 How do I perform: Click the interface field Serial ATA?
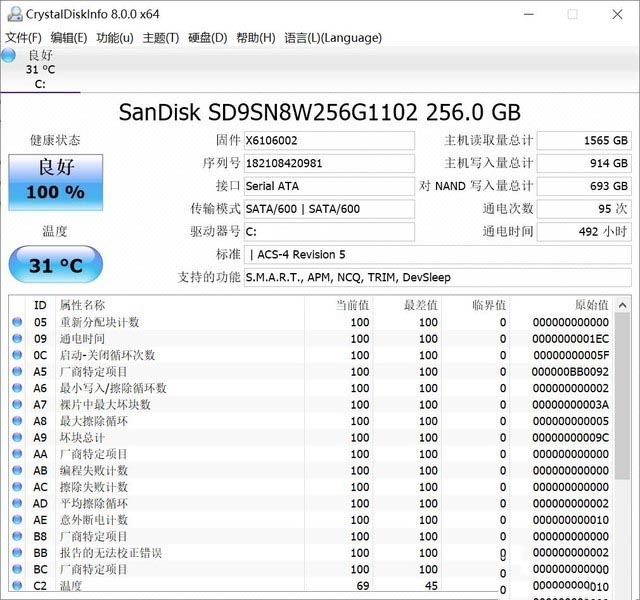point(329,187)
